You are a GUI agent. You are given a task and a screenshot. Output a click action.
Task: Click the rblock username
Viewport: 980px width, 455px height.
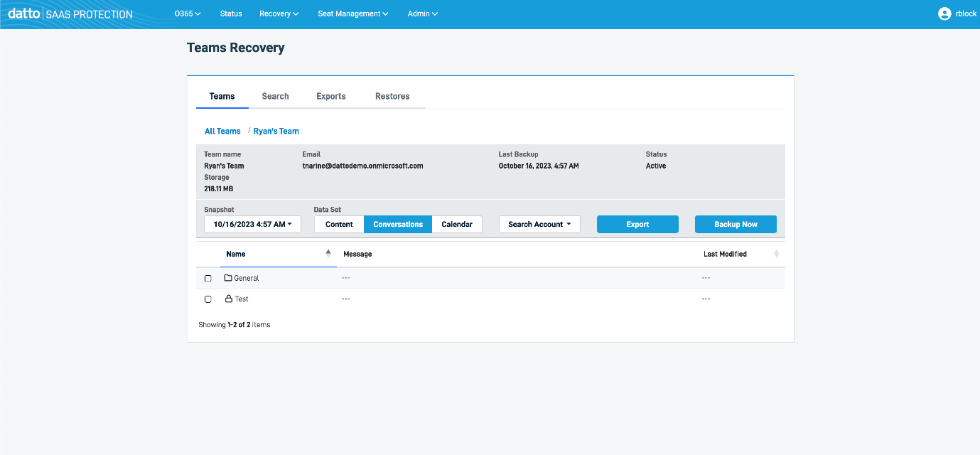[x=966, y=14]
